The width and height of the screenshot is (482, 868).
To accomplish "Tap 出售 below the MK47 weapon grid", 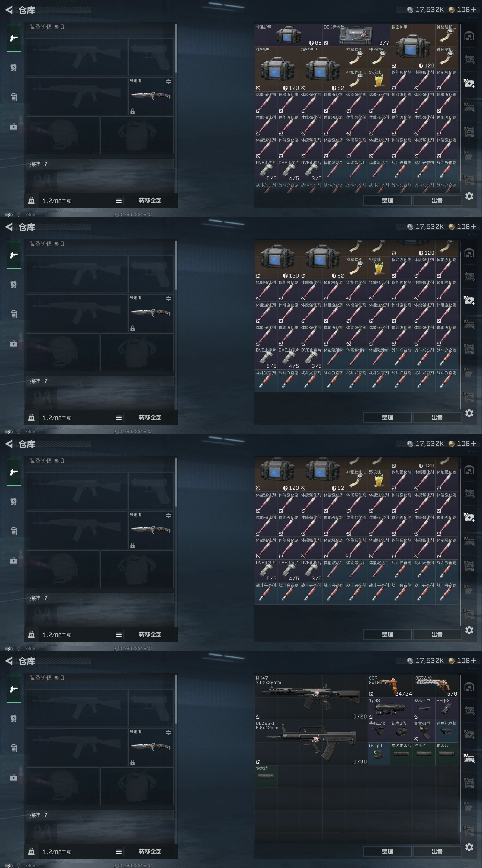I will click(437, 851).
